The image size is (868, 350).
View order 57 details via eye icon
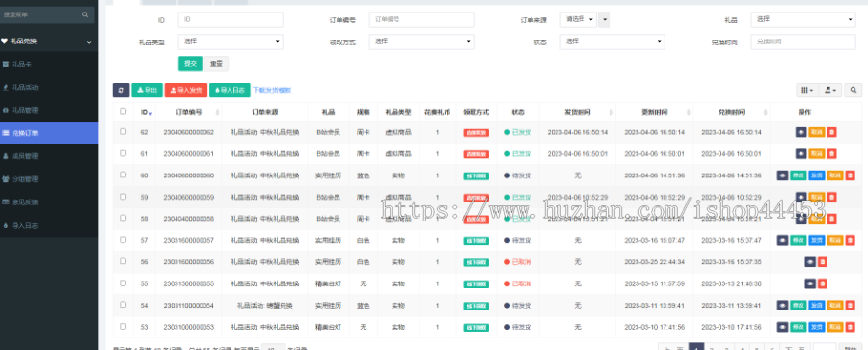pos(783,240)
